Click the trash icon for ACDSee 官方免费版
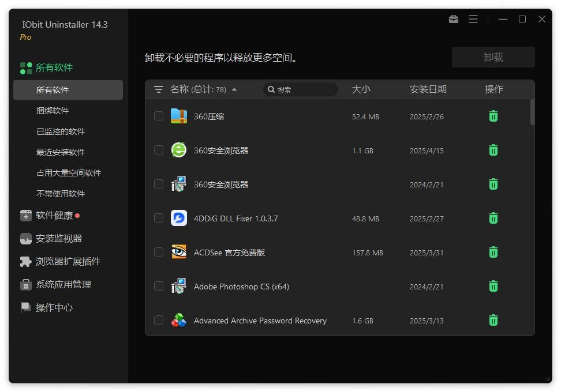Image resolution: width=561 pixels, height=392 pixels. 493,252
